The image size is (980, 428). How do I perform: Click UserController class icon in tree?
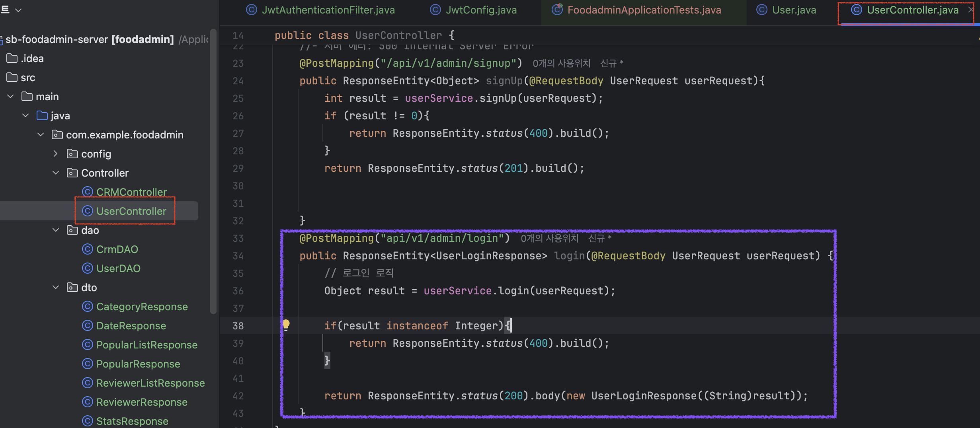pyautogui.click(x=88, y=211)
